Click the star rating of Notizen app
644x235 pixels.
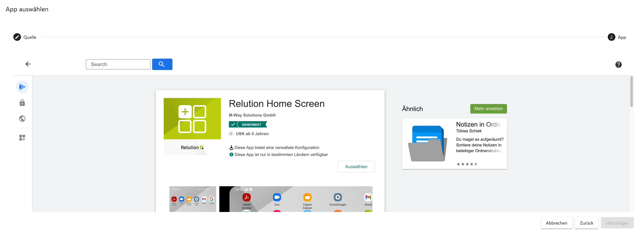(467, 164)
